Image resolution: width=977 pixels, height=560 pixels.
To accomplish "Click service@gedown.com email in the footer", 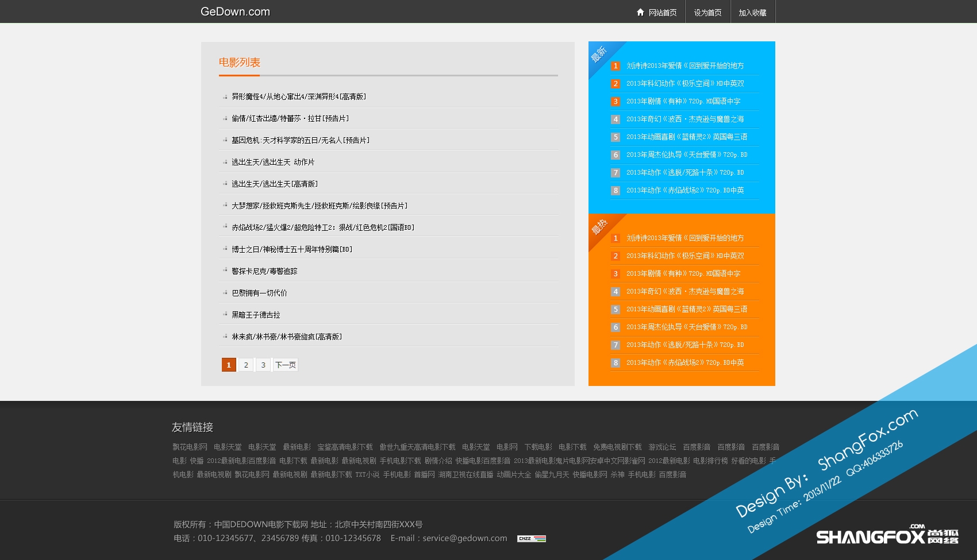I will coord(465,539).
